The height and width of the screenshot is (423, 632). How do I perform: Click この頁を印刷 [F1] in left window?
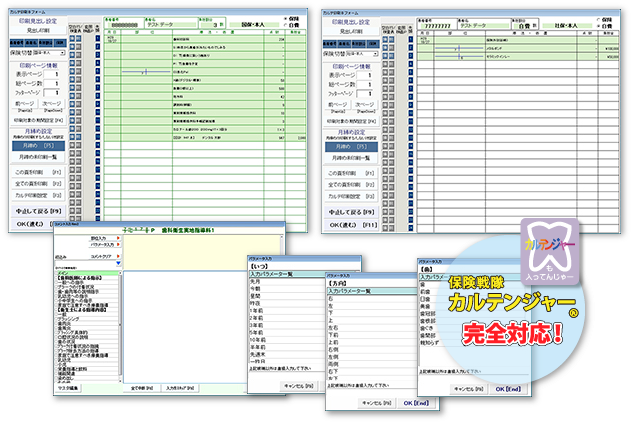point(38,172)
